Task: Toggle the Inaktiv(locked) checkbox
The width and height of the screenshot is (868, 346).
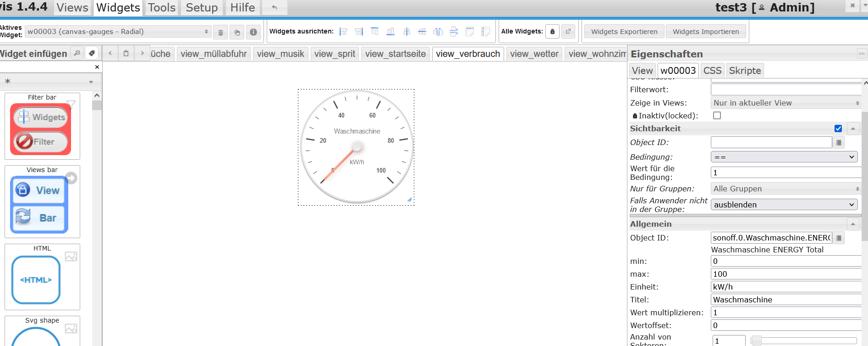Action: [717, 116]
